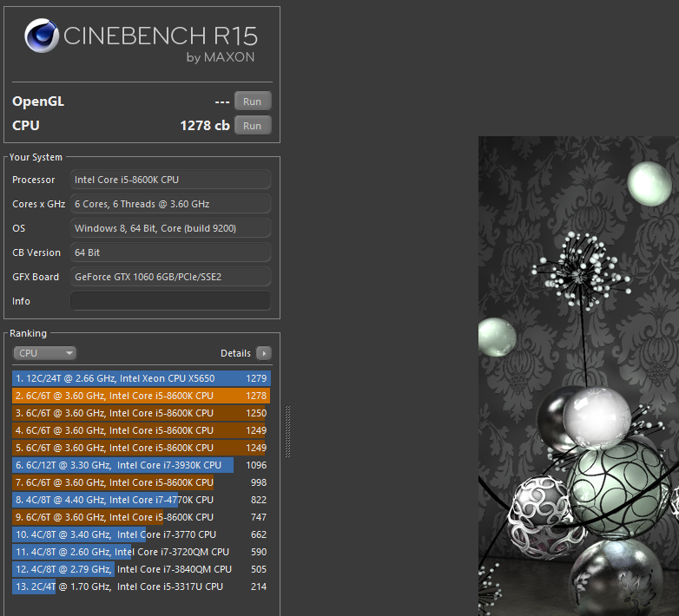Click the Cinebench R15 logo sphere icon
This screenshot has height=616, width=679.
(x=42, y=36)
